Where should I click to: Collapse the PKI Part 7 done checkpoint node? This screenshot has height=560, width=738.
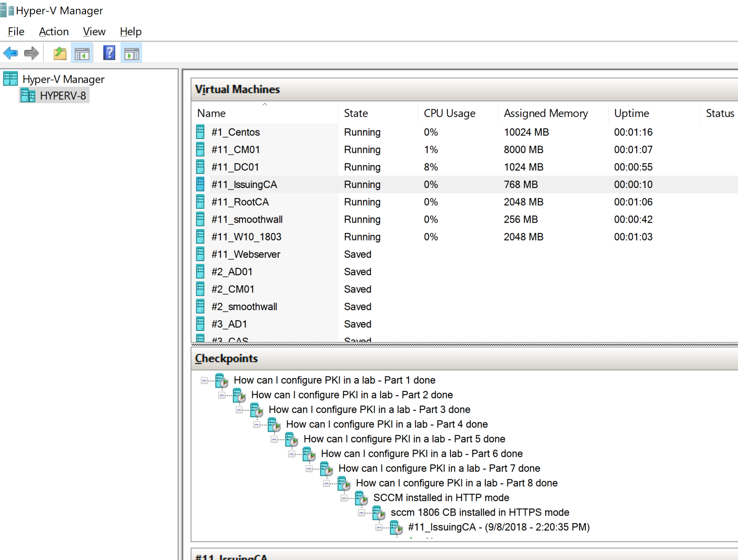click(309, 469)
